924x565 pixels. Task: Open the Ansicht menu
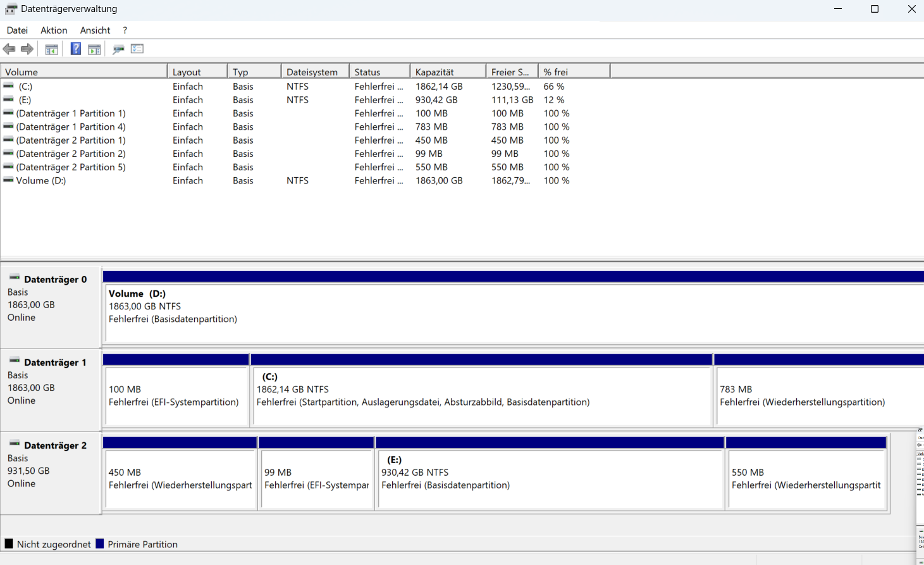[95, 30]
